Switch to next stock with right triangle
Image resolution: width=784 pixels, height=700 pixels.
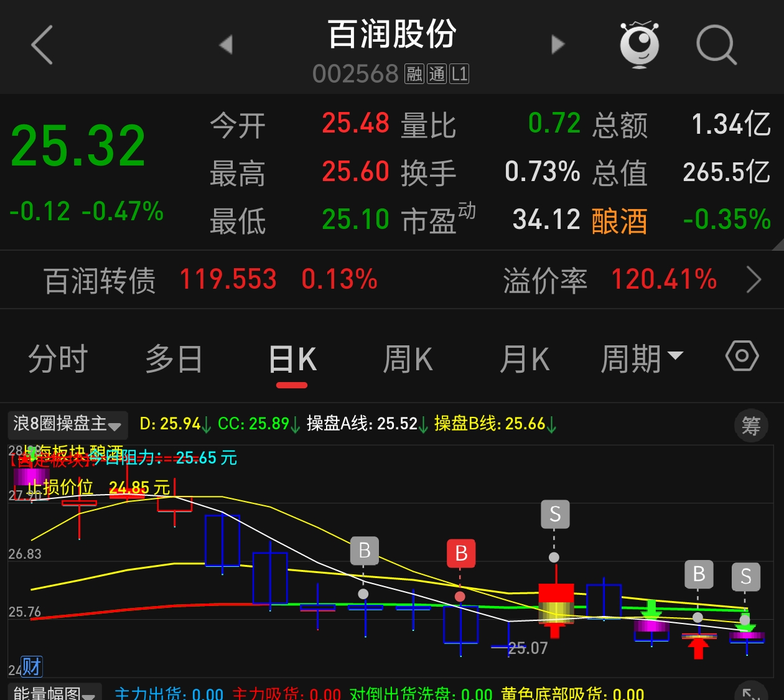(x=558, y=44)
